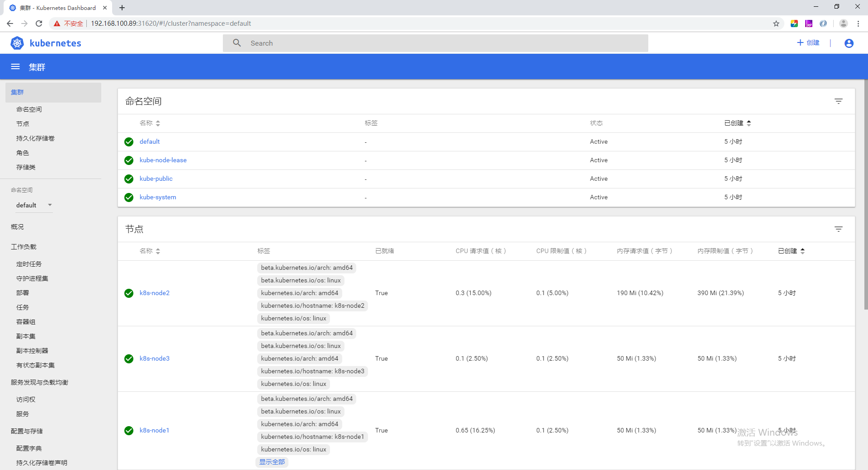
Task: Open the k8s-node2 node link
Action: click(155, 293)
